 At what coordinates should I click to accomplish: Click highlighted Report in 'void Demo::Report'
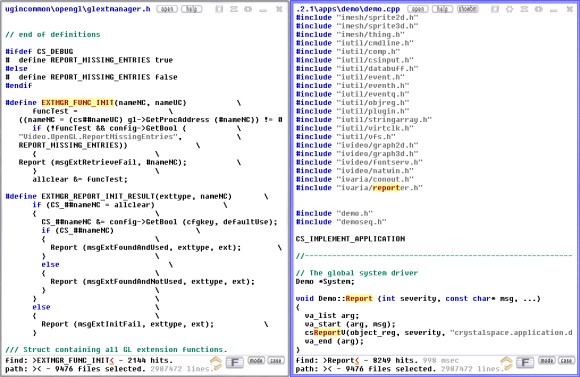[359, 298]
